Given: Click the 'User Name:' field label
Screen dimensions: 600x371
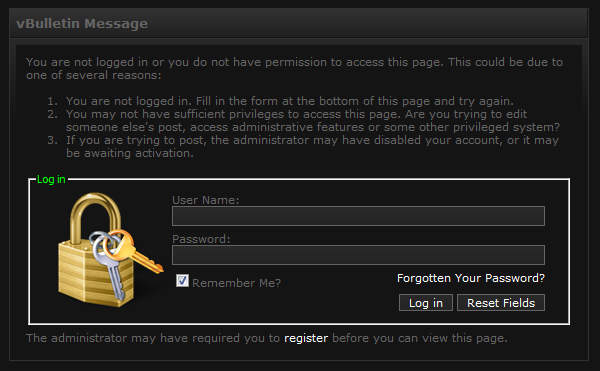Looking at the screenshot, I should (205, 200).
